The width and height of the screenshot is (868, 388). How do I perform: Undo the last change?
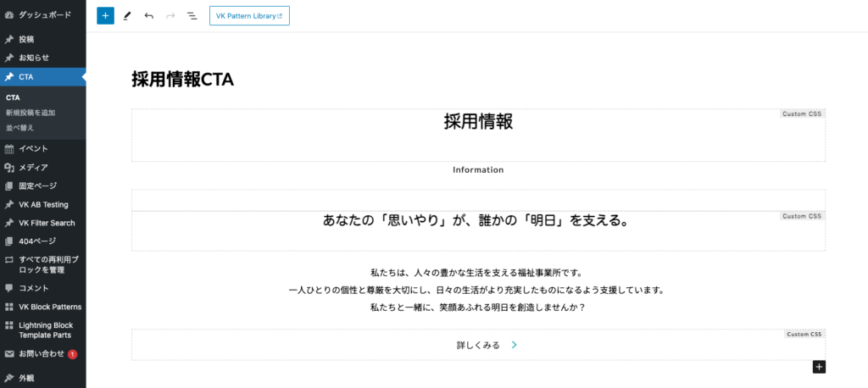[149, 16]
